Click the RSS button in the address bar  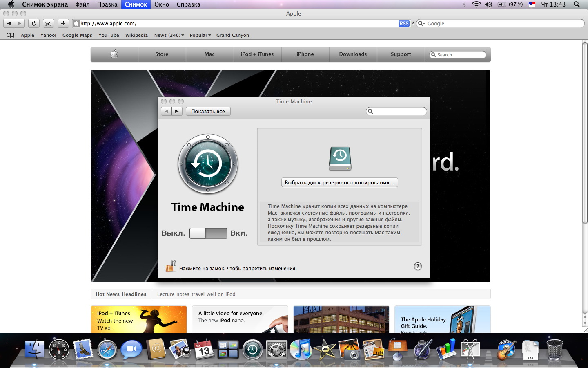click(x=404, y=24)
